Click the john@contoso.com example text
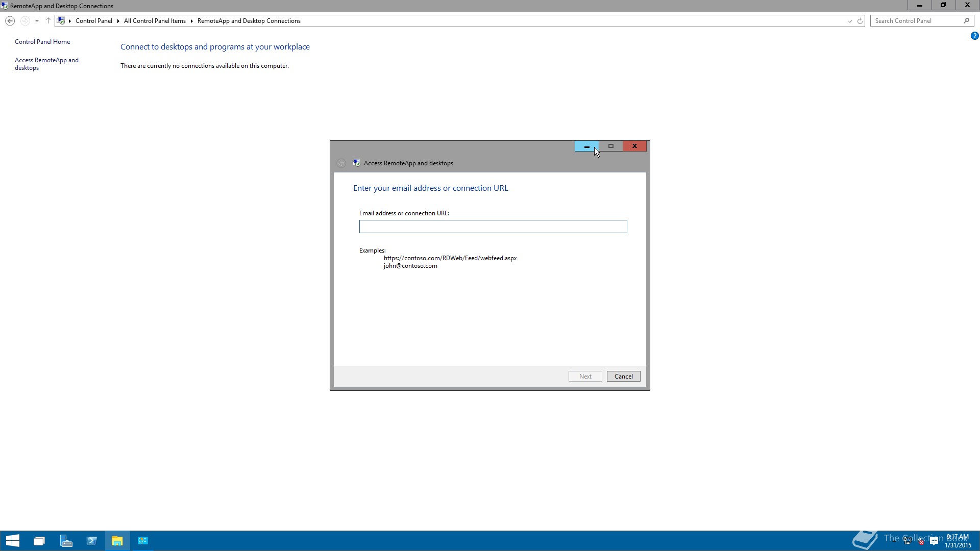The width and height of the screenshot is (980, 551). [x=410, y=266]
